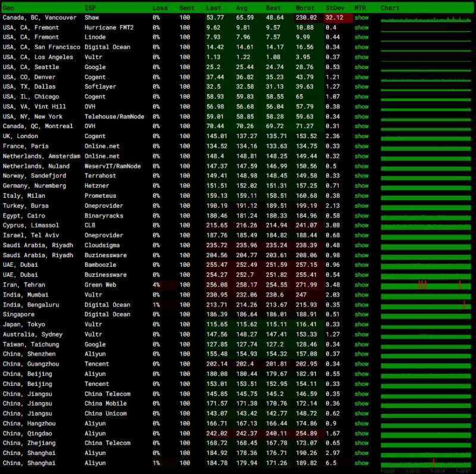Click show for Montreal OVH row
Image resolution: width=476 pixels, height=474 pixels.
coord(361,126)
